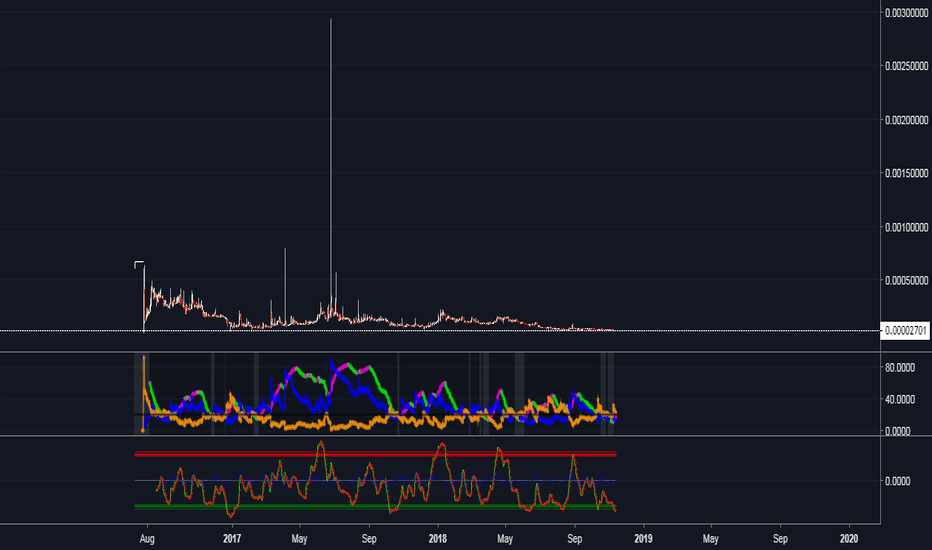Click the 0.00300000 price axis label

(906, 12)
